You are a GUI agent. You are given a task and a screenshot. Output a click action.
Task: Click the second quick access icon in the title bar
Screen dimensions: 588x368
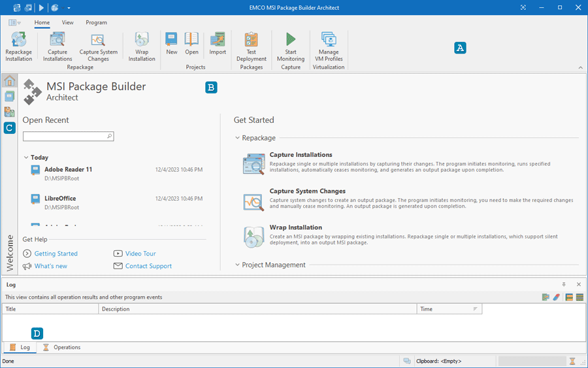point(28,7)
